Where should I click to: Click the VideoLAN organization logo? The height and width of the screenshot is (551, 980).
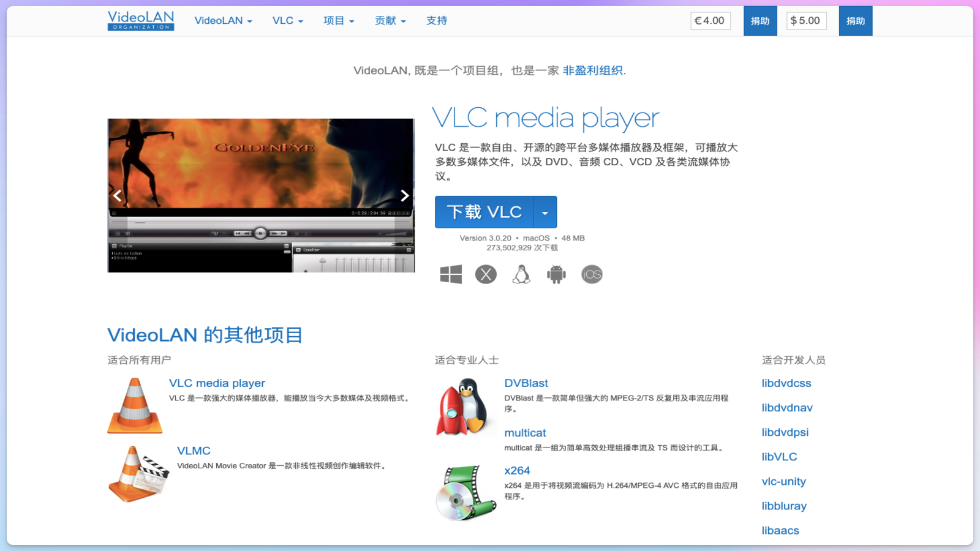[x=140, y=20]
